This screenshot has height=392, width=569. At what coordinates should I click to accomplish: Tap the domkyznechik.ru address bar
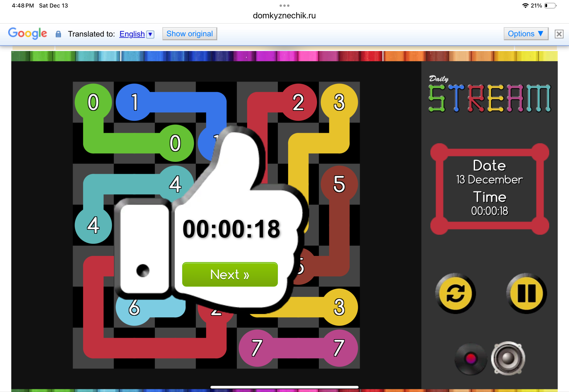(x=284, y=16)
